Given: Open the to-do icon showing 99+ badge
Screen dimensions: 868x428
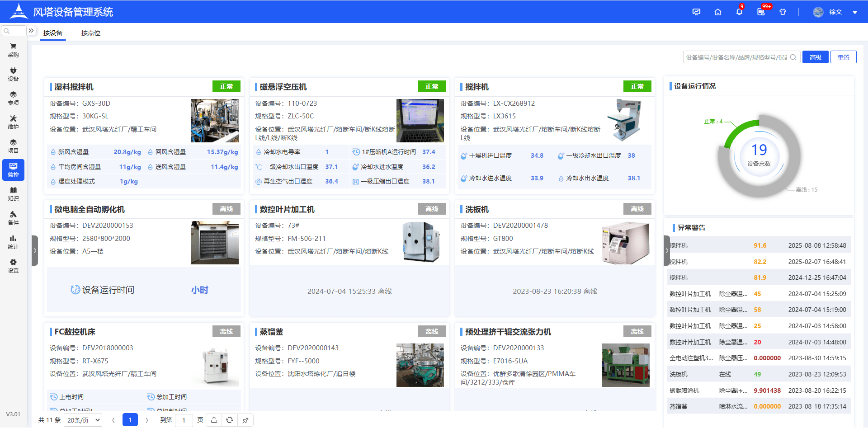Looking at the screenshot, I should [x=760, y=12].
